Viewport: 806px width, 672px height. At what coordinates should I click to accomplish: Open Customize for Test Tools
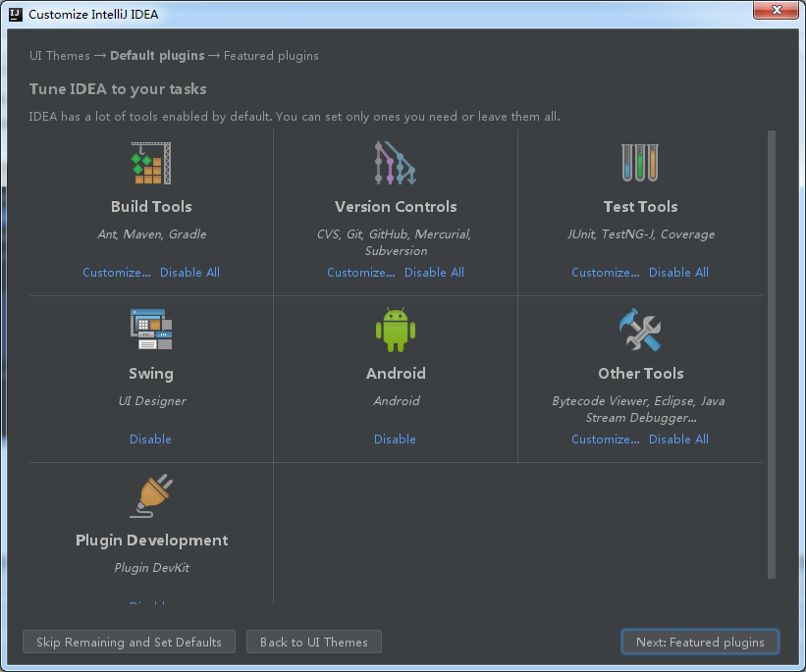[606, 273]
